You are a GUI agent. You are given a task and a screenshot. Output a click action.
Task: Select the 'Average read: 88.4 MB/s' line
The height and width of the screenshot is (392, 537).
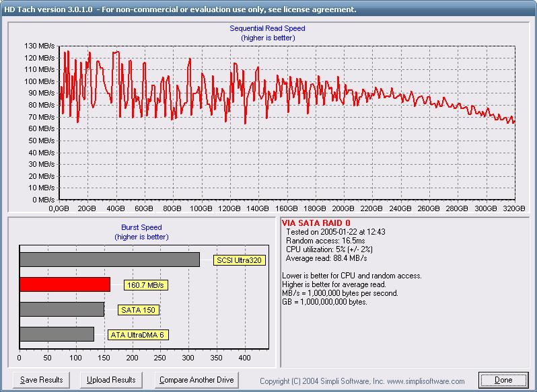(x=326, y=258)
